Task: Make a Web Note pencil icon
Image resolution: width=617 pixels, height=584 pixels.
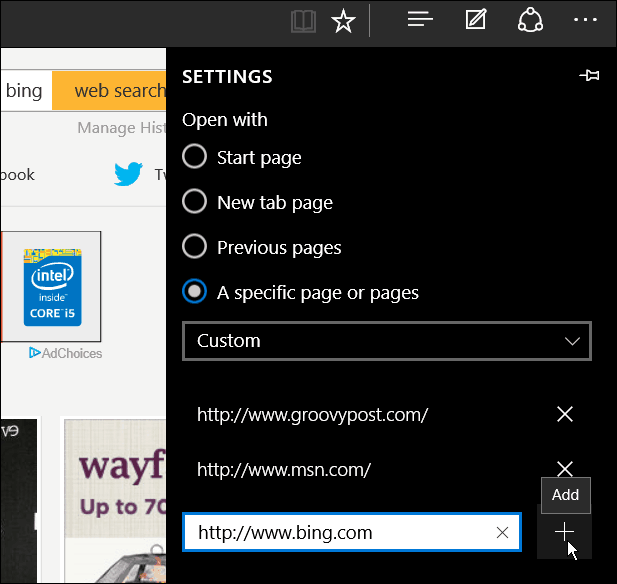Action: [476, 19]
